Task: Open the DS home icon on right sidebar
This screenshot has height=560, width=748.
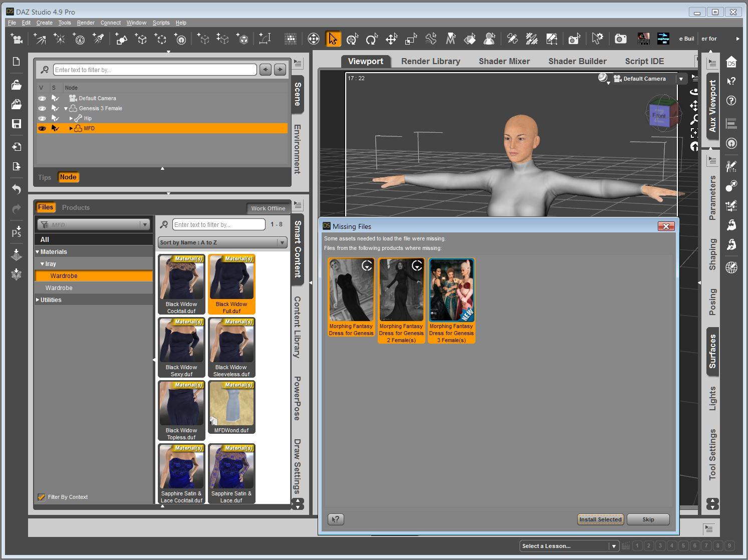Action: pyautogui.click(x=731, y=62)
